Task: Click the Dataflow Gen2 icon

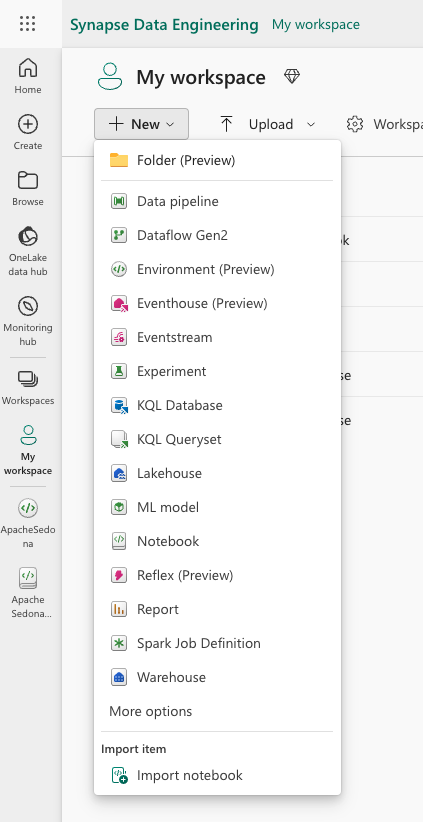Action: (119, 235)
